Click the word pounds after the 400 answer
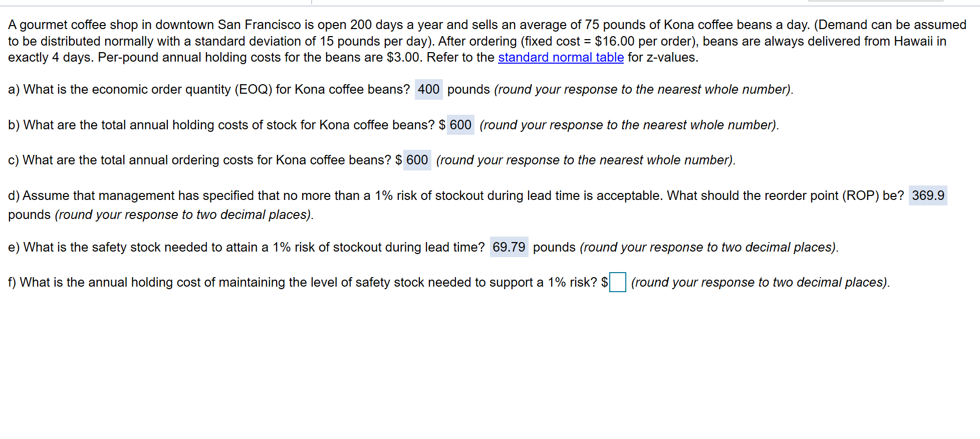This screenshot has height=439, width=980. (x=468, y=90)
